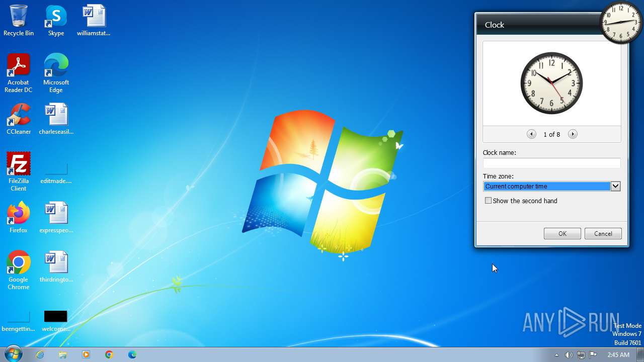Open the Windows Start menu
The image size is (644, 362).
point(13,354)
